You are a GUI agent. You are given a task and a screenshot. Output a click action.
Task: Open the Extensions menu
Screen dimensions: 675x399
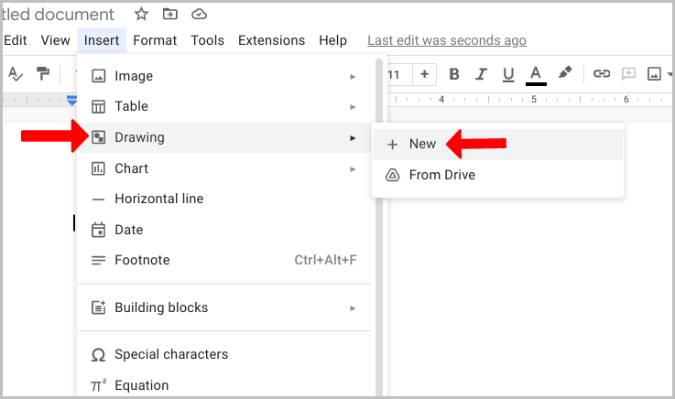tap(271, 40)
